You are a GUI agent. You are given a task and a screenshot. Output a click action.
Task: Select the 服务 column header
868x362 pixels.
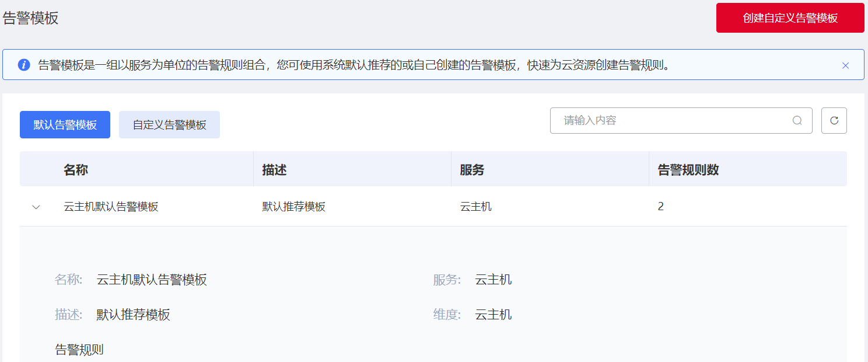tap(472, 170)
